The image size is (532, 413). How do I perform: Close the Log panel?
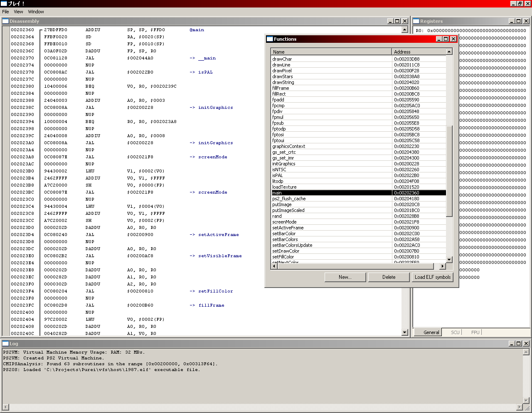point(526,344)
